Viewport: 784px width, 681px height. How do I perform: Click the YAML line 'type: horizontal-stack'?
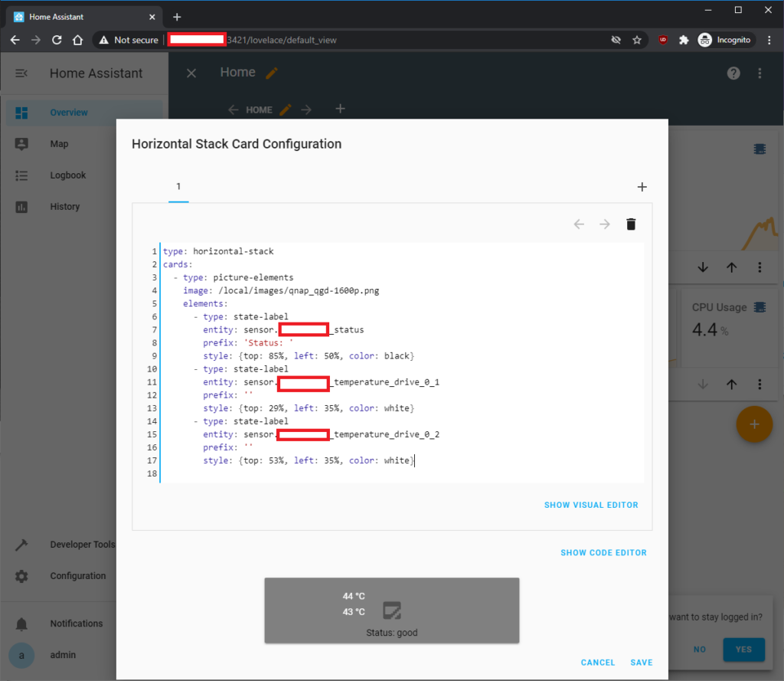click(218, 251)
